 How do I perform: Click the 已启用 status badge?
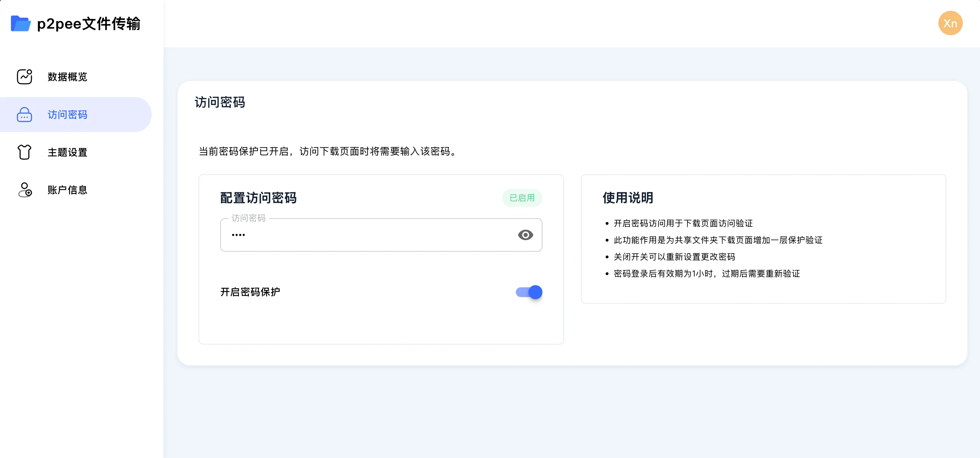(522, 198)
